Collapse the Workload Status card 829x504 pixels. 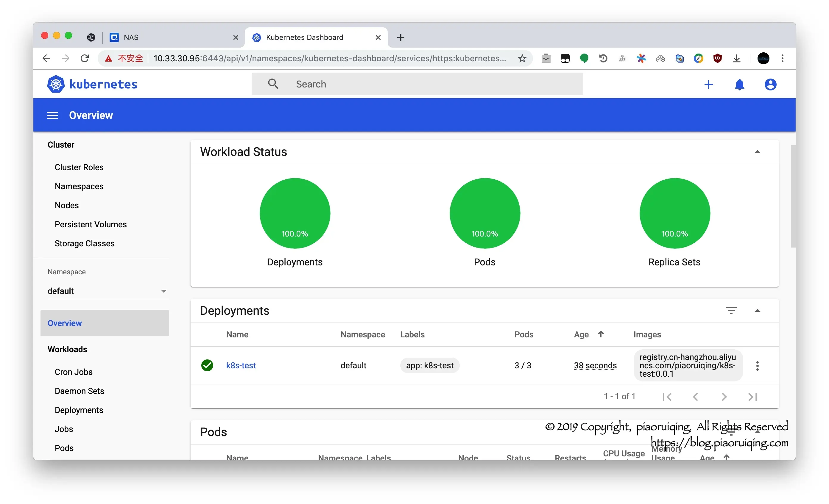[x=757, y=152]
